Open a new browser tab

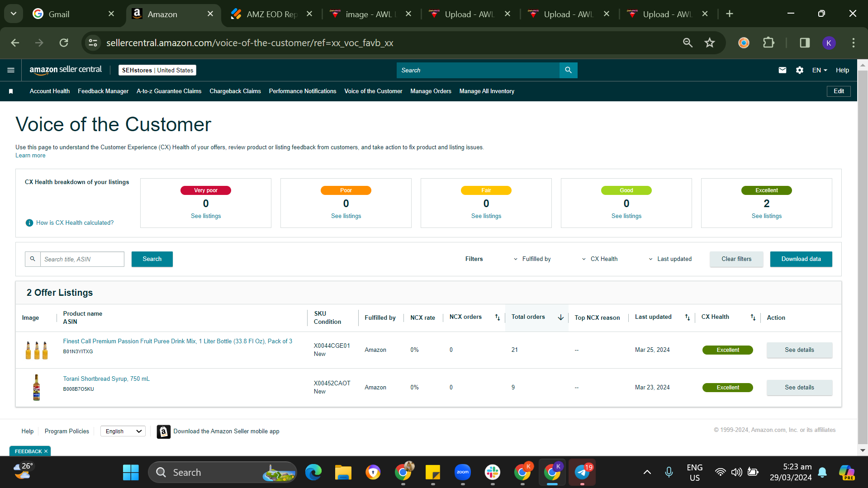(730, 14)
